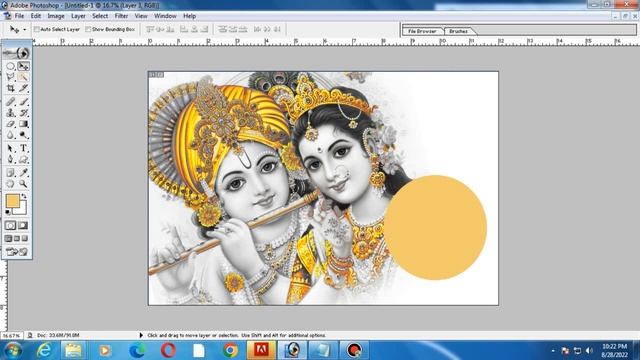Select the Hand tool
The image size is (640, 360).
(11, 184)
